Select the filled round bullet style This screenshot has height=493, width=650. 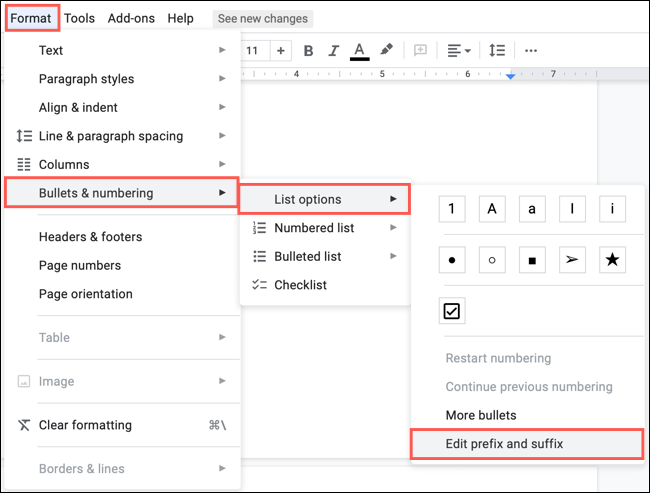[x=452, y=260]
